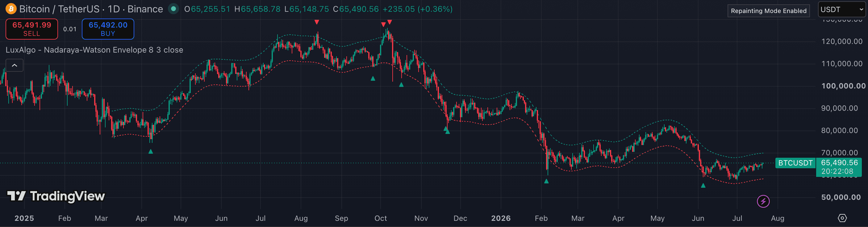The width and height of the screenshot is (868, 227).
Task: Select the LuxAlgo Nadaraya-Watson Envelope indicator legend
Action: 94,50
